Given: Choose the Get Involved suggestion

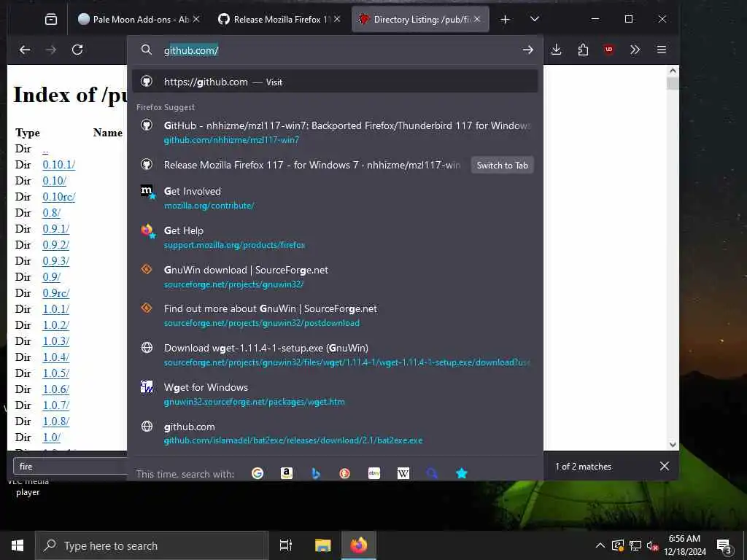Looking at the screenshot, I should 335,198.
